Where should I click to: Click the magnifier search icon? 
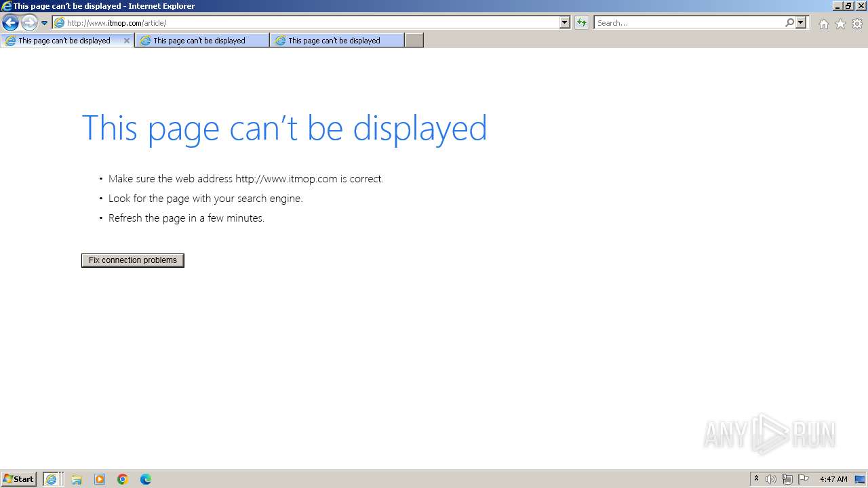(789, 23)
